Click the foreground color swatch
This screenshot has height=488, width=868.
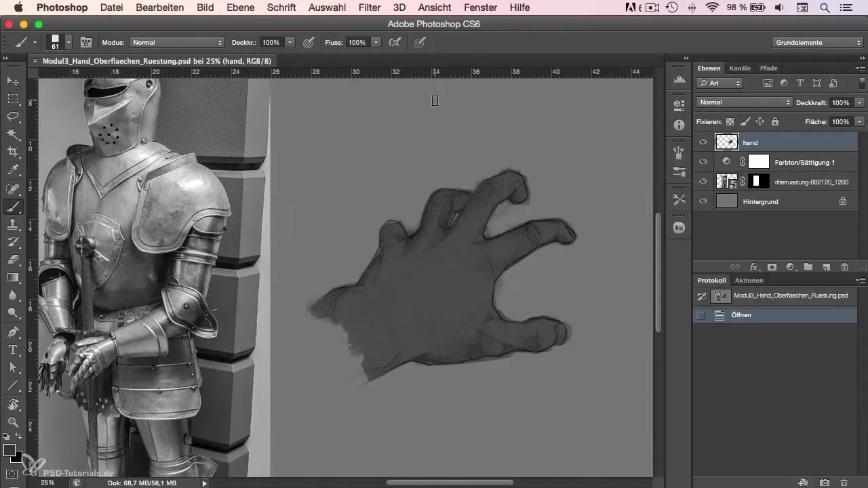pyautogui.click(x=9, y=451)
